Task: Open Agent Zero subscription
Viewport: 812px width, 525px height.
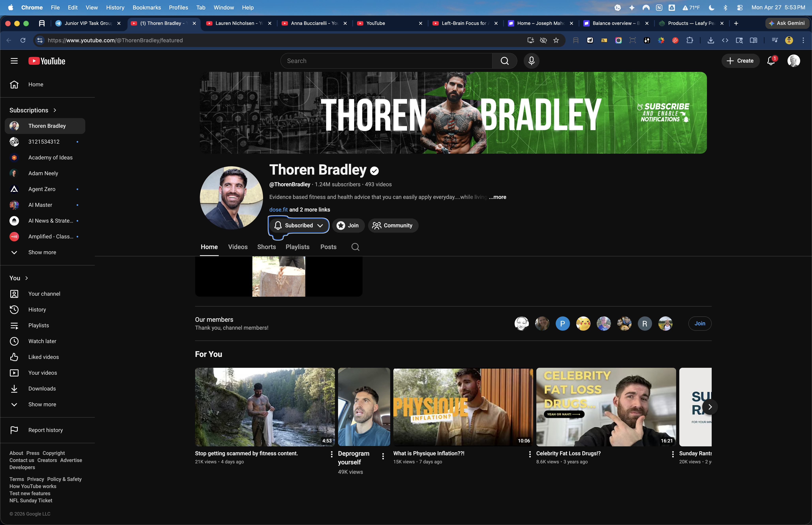Action: pos(45,189)
